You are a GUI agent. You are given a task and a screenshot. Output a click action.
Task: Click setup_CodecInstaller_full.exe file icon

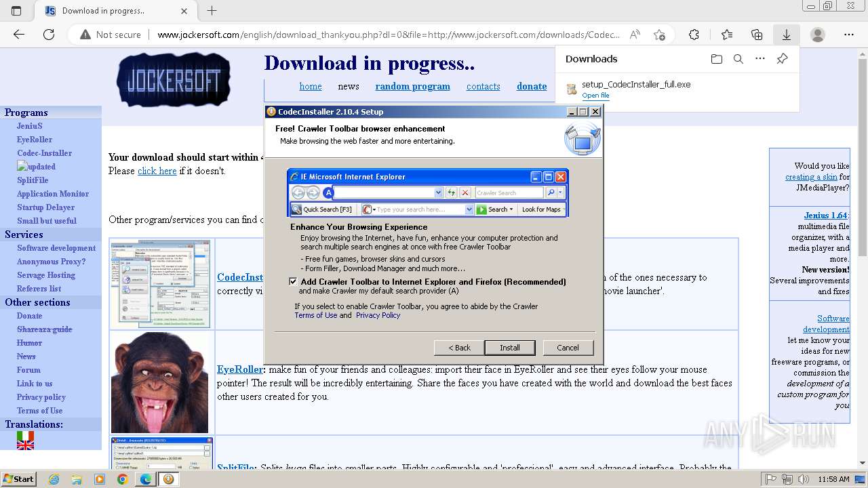(x=572, y=89)
